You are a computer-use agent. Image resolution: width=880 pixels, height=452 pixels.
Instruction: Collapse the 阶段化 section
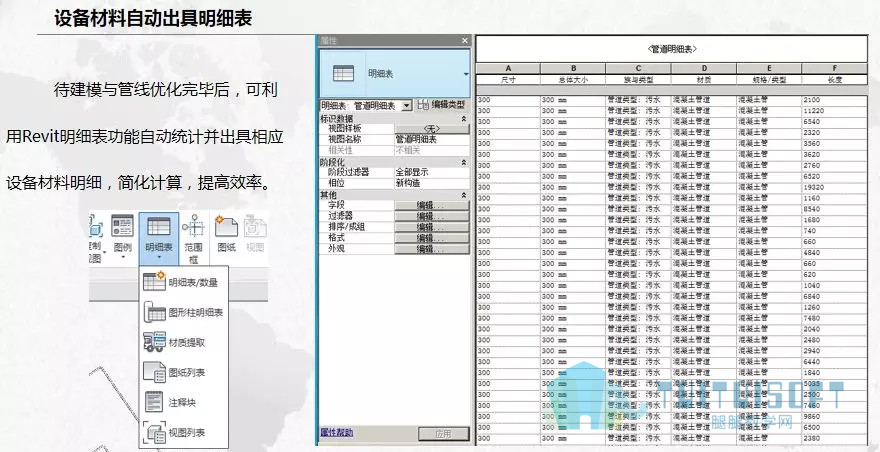[464, 162]
